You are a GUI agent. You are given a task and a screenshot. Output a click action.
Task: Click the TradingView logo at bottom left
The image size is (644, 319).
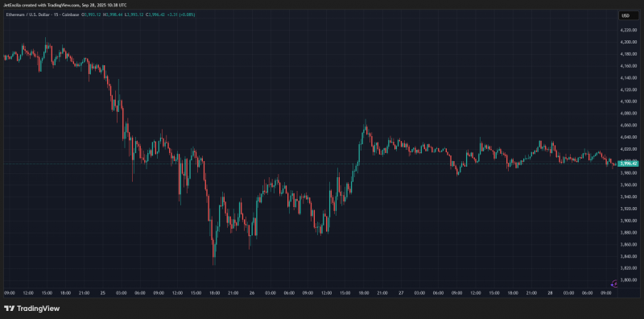[x=31, y=309]
